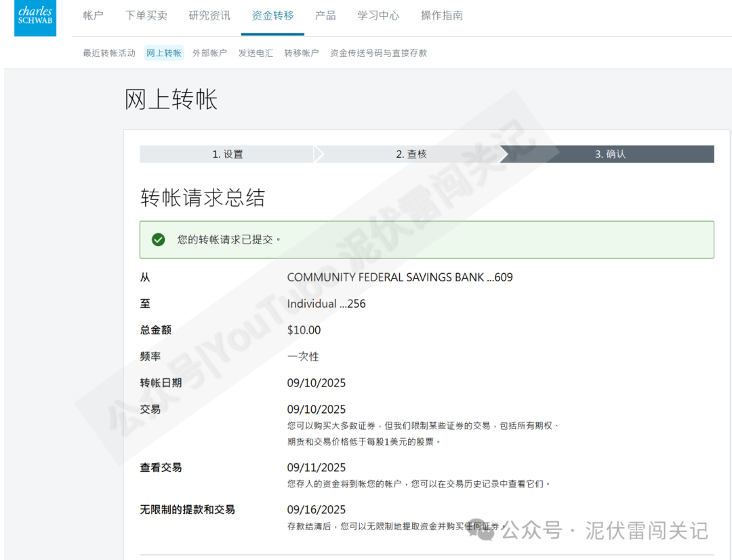Open 资金传送号码与直接存款
Viewport: 732px width, 560px height.
(x=378, y=52)
